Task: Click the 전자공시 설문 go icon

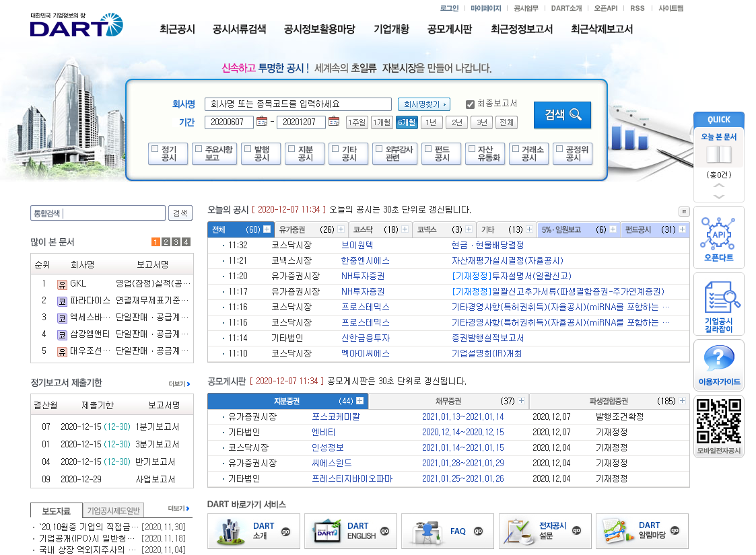Action: [x=576, y=530]
